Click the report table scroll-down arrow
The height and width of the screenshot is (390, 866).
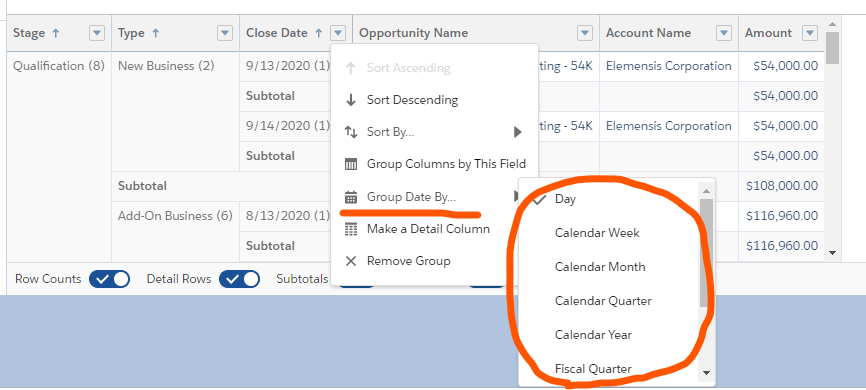click(832, 253)
